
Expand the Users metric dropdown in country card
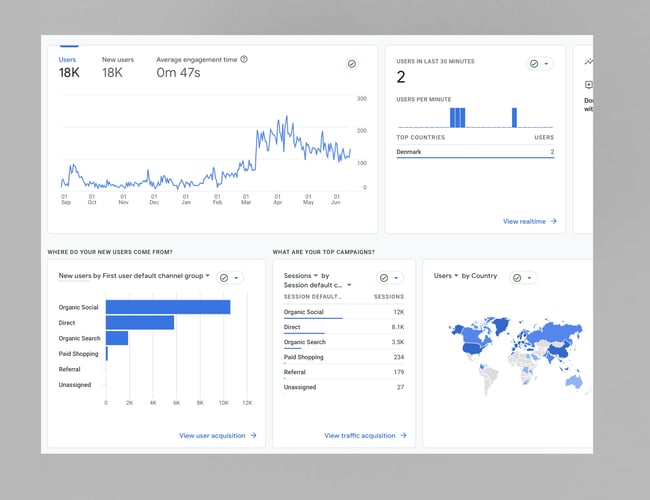point(456,275)
